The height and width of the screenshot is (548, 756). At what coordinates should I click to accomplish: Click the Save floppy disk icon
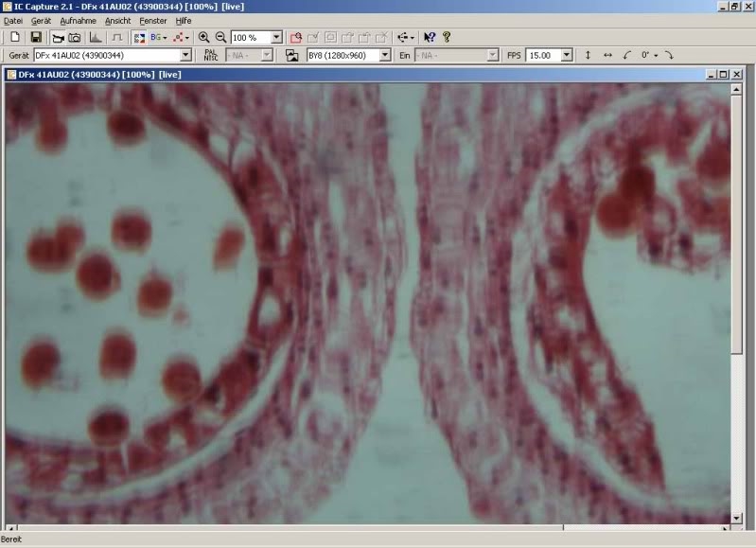tap(36, 37)
